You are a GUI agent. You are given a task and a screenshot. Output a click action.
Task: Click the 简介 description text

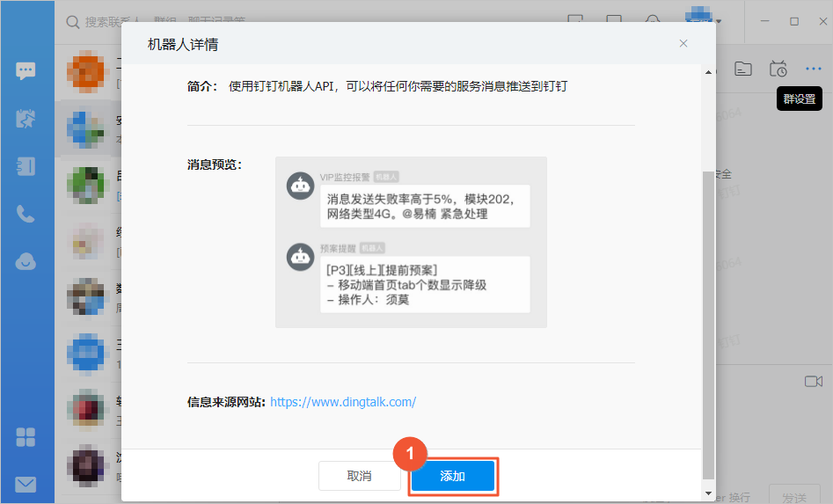point(398,86)
